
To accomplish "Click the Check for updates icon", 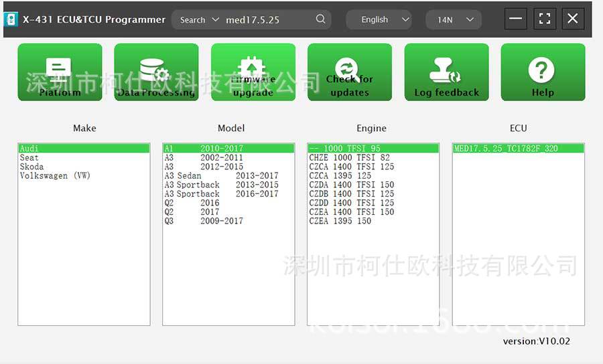I will [350, 72].
